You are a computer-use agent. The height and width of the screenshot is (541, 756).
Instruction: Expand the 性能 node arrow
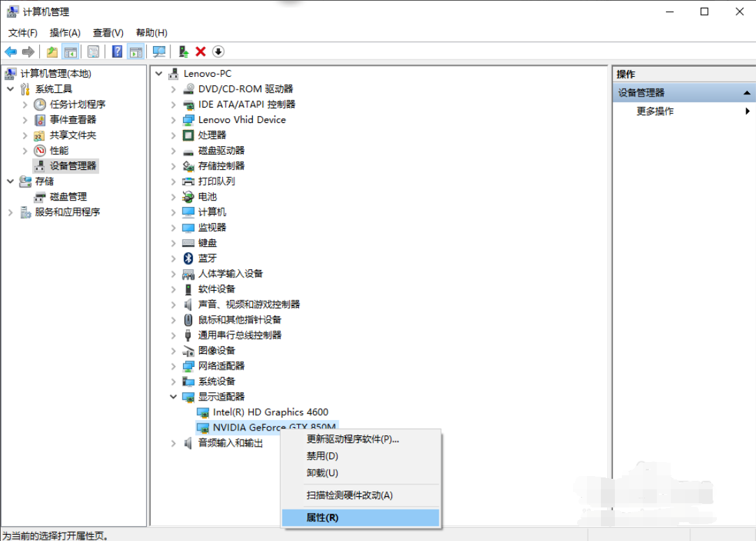pos(25,150)
